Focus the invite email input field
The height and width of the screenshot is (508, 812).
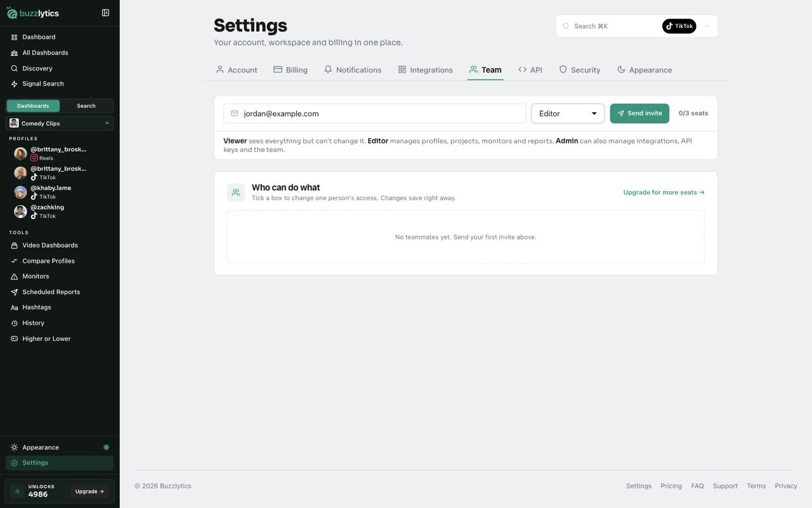pyautogui.click(x=375, y=114)
